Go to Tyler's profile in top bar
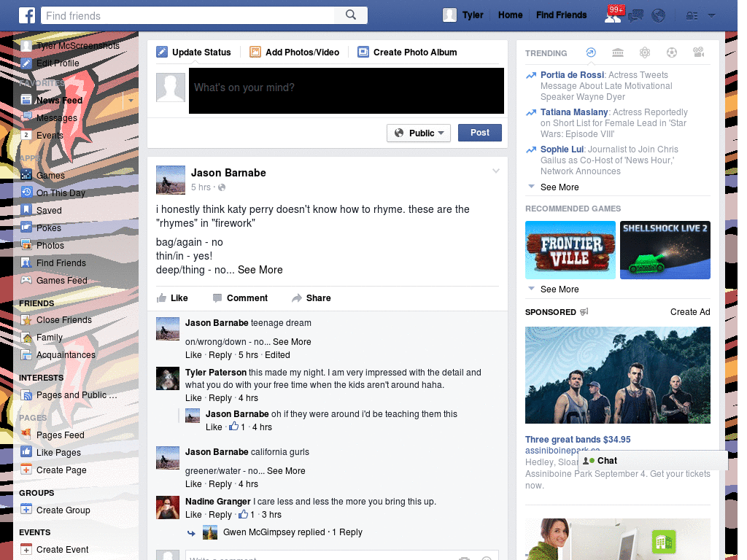This screenshot has height=560, width=747. [x=462, y=15]
